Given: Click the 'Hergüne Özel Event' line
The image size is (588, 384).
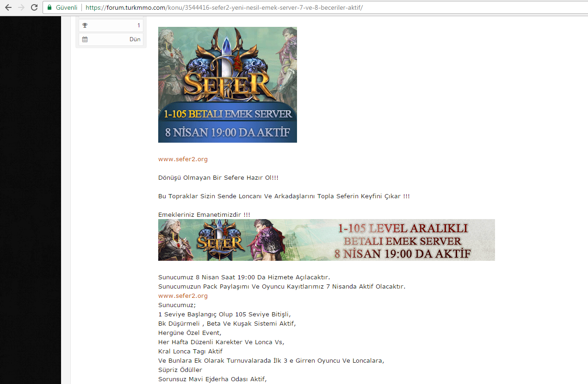Looking at the screenshot, I should pos(190,333).
